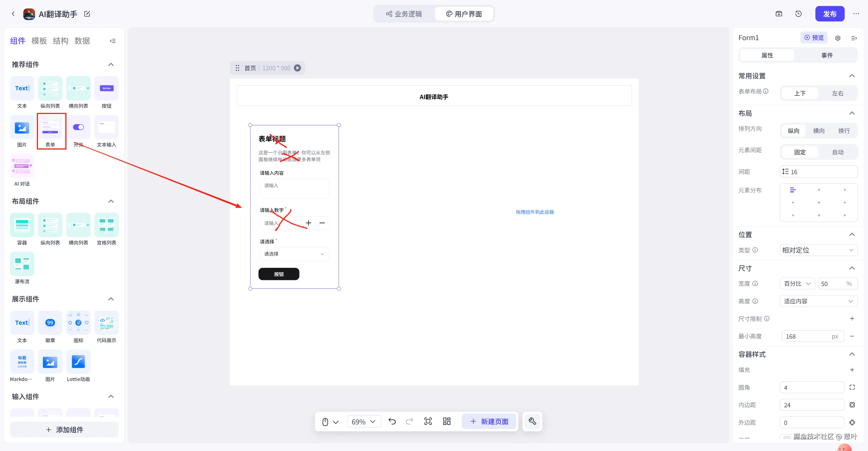Click the edit icon beside AI翻译助手 title
Viewport: 868px width, 451px height.
(87, 14)
